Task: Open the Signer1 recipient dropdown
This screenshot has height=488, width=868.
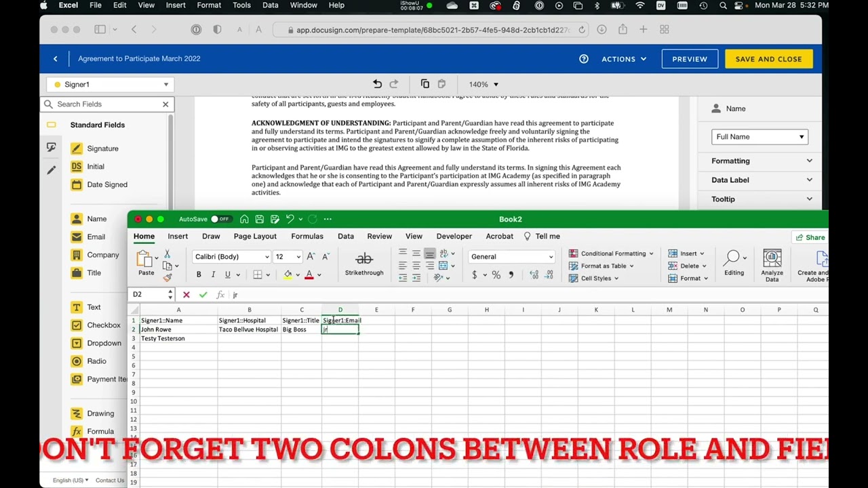Action: [111, 85]
